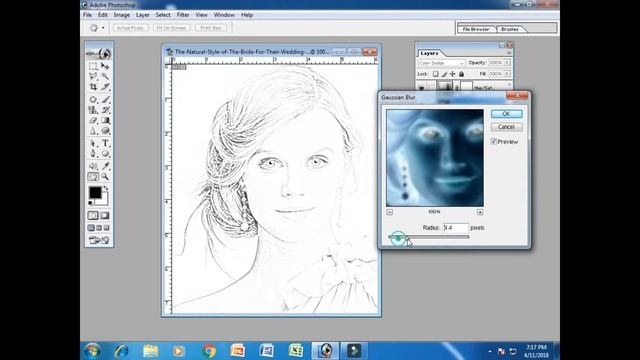Open Google Chrome from the taskbar
640x360 pixels.
point(209,351)
